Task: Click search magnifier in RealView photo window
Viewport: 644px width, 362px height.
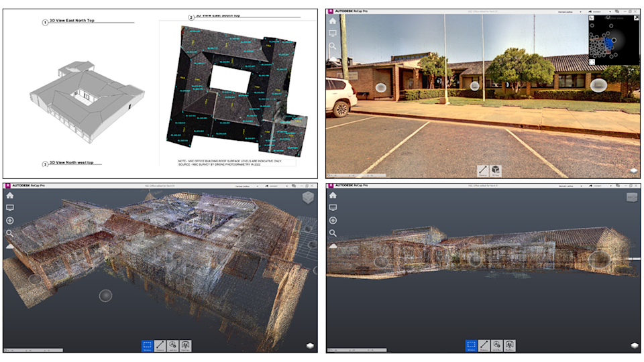Action: coord(333,46)
